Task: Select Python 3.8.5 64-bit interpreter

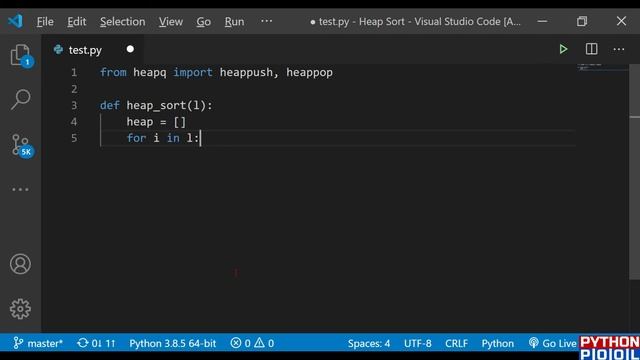Action: tap(173, 343)
